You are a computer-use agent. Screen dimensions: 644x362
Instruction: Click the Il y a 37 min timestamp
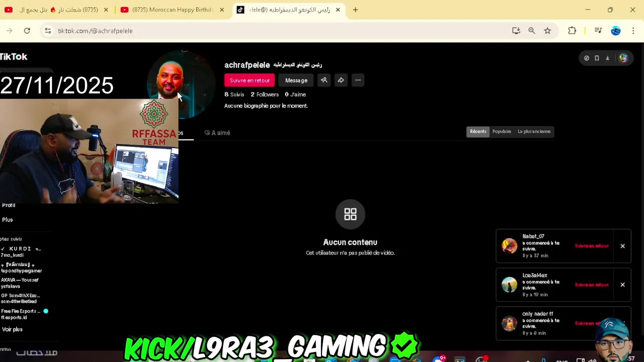pos(535,255)
